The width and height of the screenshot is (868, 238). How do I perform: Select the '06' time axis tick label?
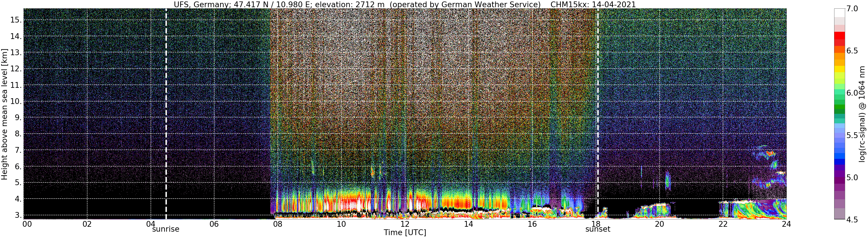214,224
